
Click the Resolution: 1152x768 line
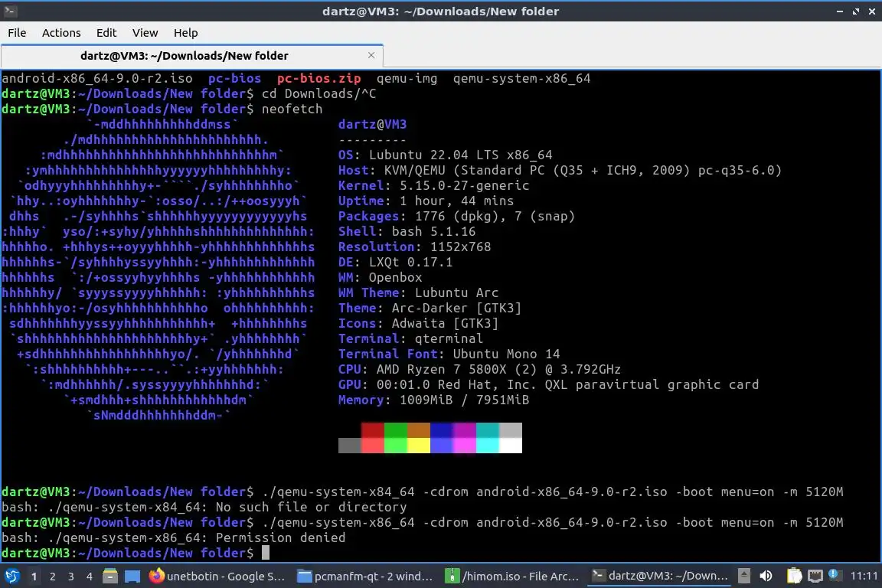point(414,247)
